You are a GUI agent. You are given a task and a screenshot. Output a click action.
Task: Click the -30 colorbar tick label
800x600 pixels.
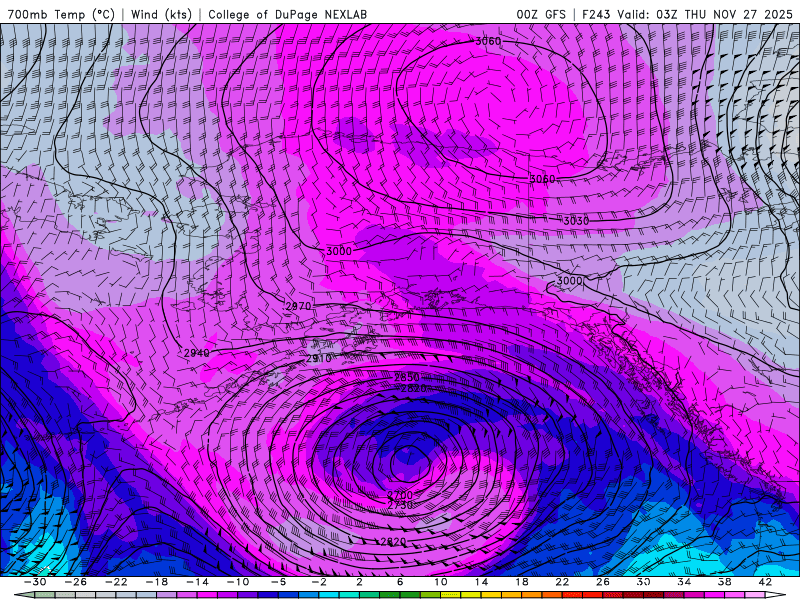(35, 582)
